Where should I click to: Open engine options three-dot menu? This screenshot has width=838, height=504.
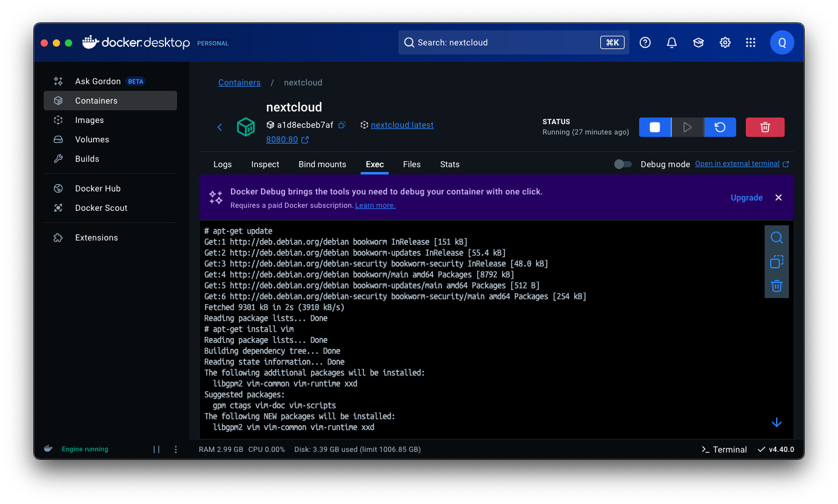coord(176,449)
